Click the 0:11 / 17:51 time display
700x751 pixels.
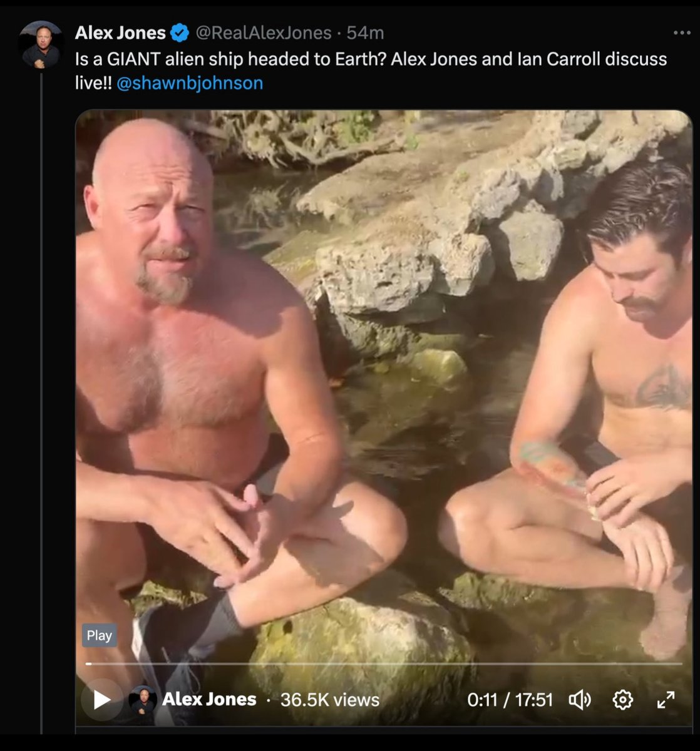coord(510,700)
